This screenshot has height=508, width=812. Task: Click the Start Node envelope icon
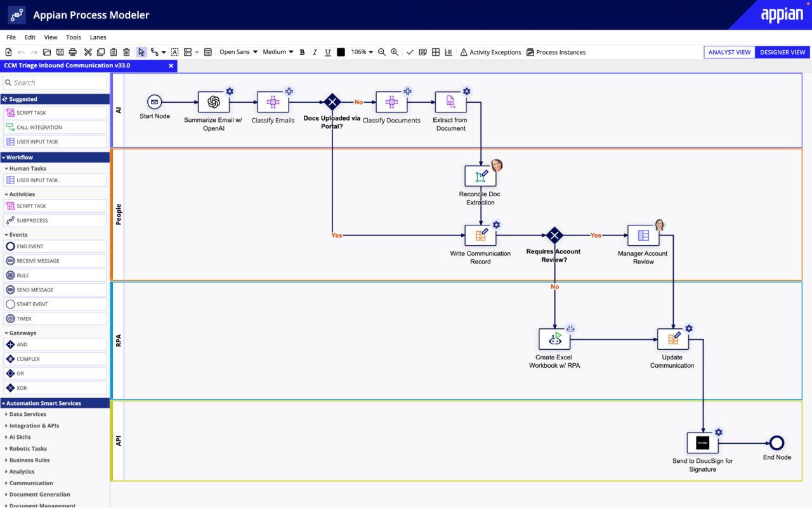point(154,102)
